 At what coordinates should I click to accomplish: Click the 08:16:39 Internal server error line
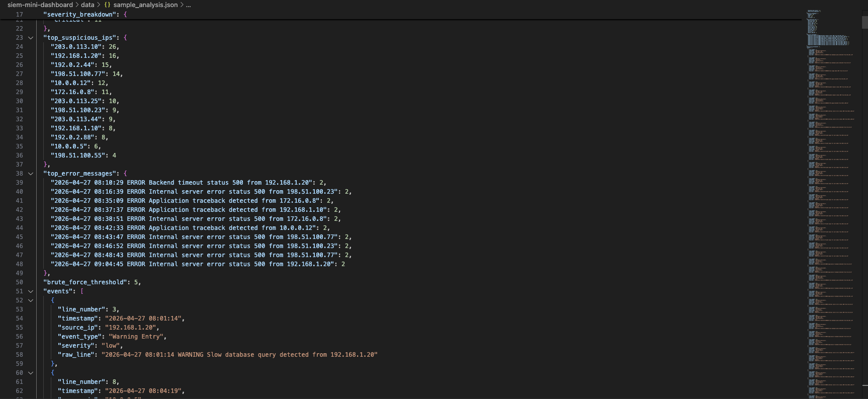[x=201, y=192]
